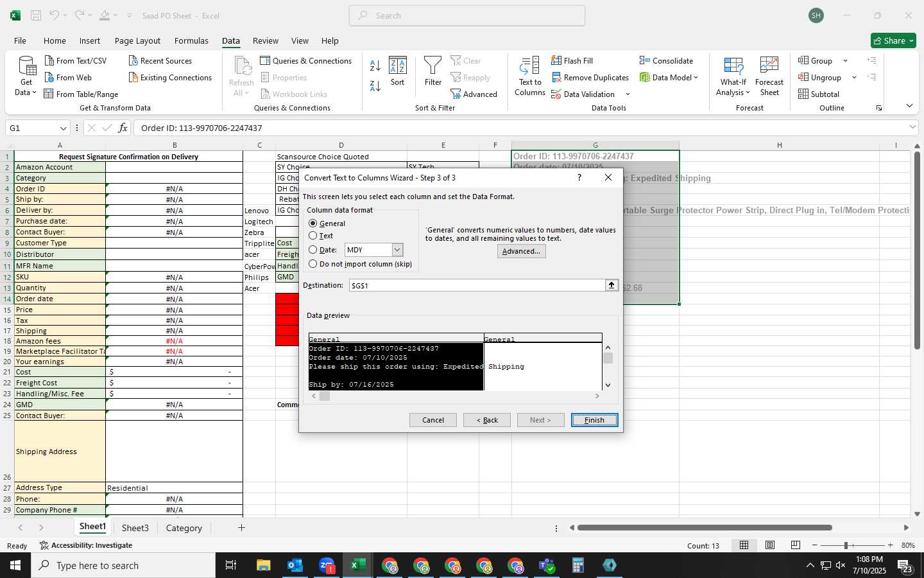This screenshot has height=578, width=924.
Task: Click the Excel Search box
Action: [467, 15]
